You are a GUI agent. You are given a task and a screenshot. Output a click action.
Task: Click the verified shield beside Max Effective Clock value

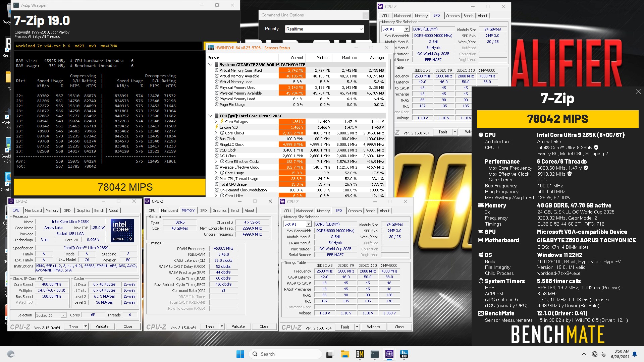click(x=570, y=174)
